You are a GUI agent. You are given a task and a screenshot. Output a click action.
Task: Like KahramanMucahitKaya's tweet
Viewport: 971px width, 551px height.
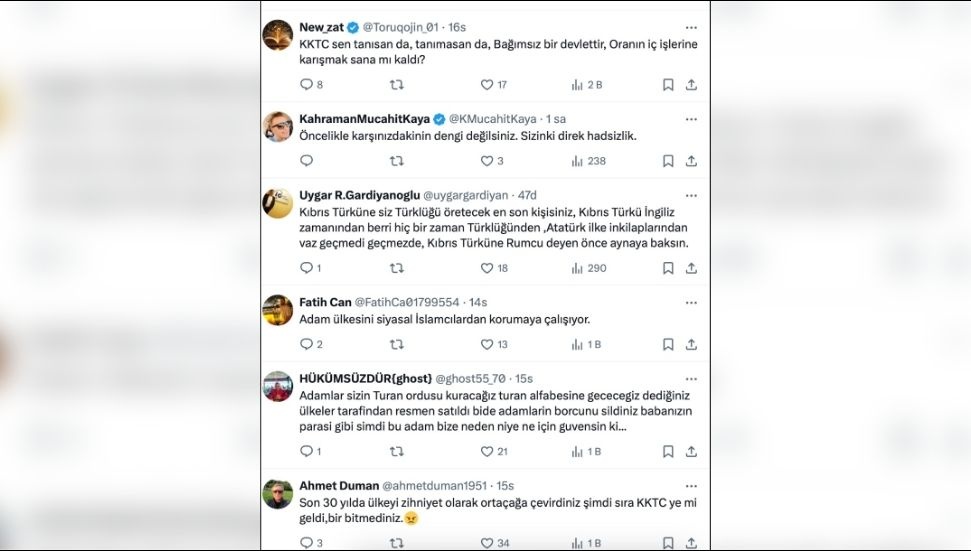click(x=487, y=161)
